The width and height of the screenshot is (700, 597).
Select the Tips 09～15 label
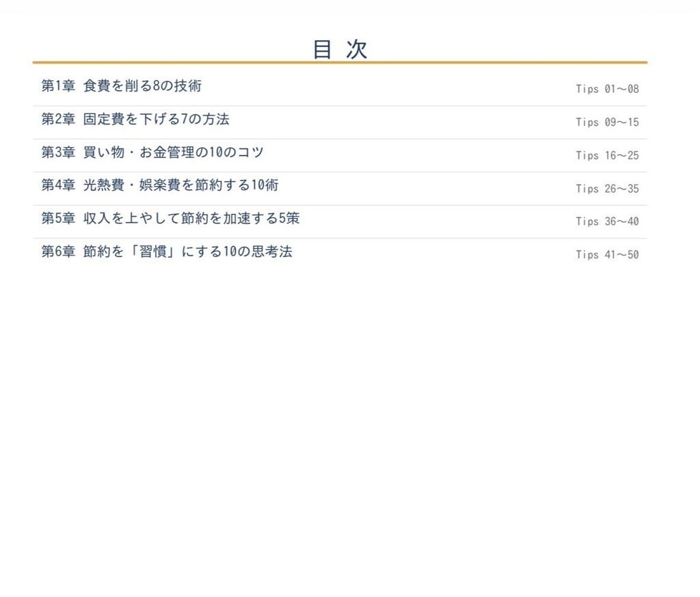[x=607, y=122]
